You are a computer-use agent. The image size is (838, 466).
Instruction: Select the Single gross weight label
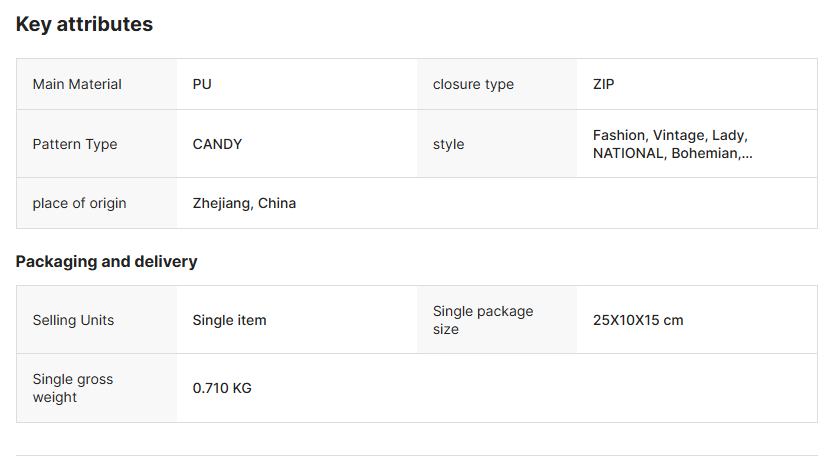click(x=73, y=388)
